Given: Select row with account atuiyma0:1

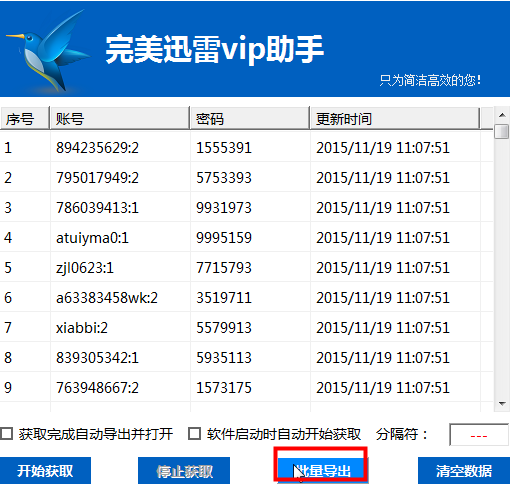Looking at the screenshot, I should coord(246,237).
